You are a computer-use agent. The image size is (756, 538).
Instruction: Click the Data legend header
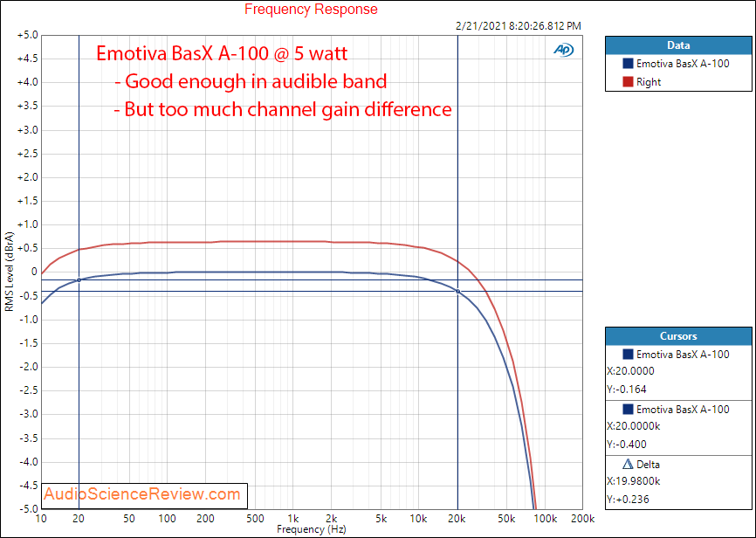(x=678, y=45)
